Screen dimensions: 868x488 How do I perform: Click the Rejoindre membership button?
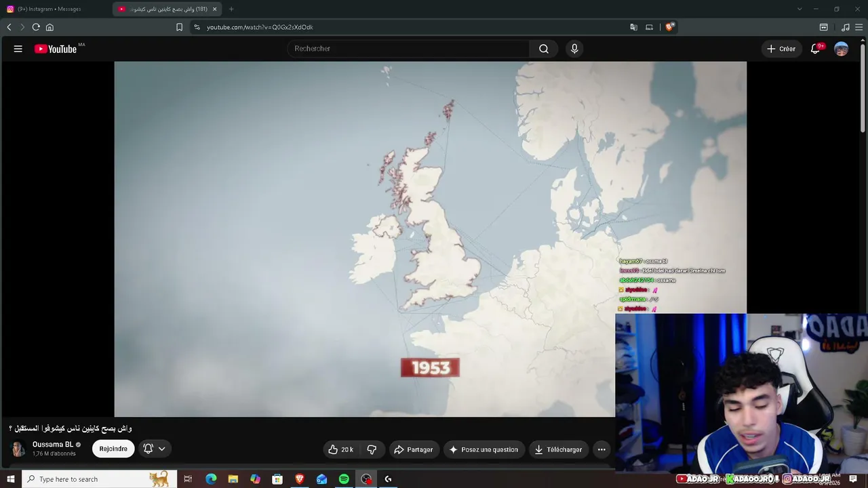tap(113, 449)
